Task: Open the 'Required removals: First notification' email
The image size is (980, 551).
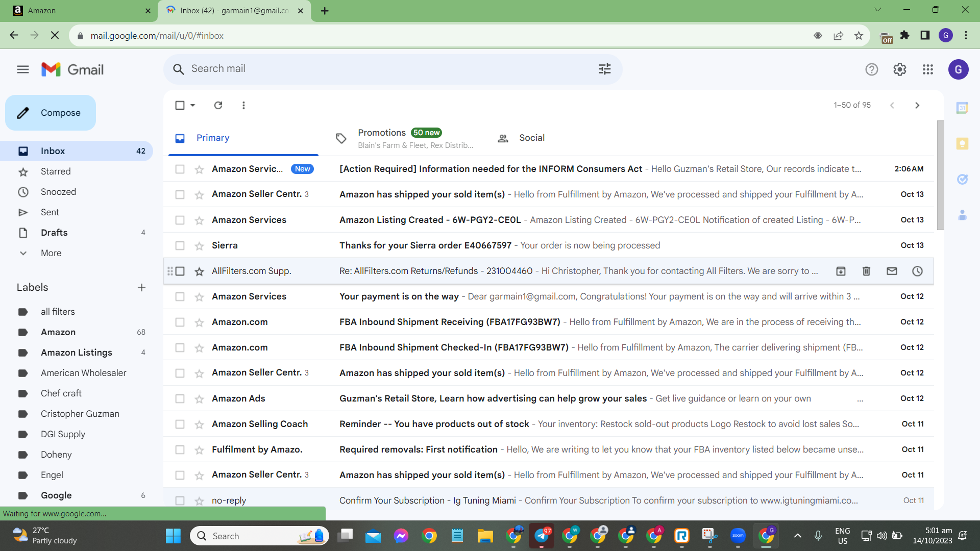Action: (549, 449)
